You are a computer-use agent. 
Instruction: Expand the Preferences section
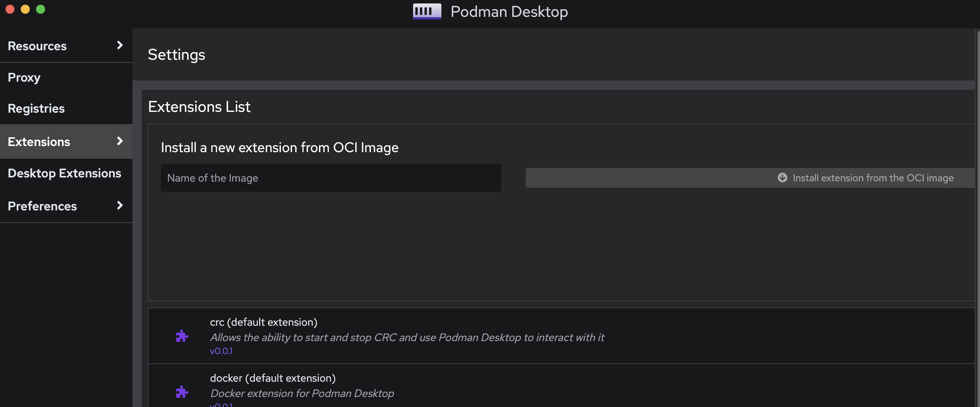click(x=120, y=205)
